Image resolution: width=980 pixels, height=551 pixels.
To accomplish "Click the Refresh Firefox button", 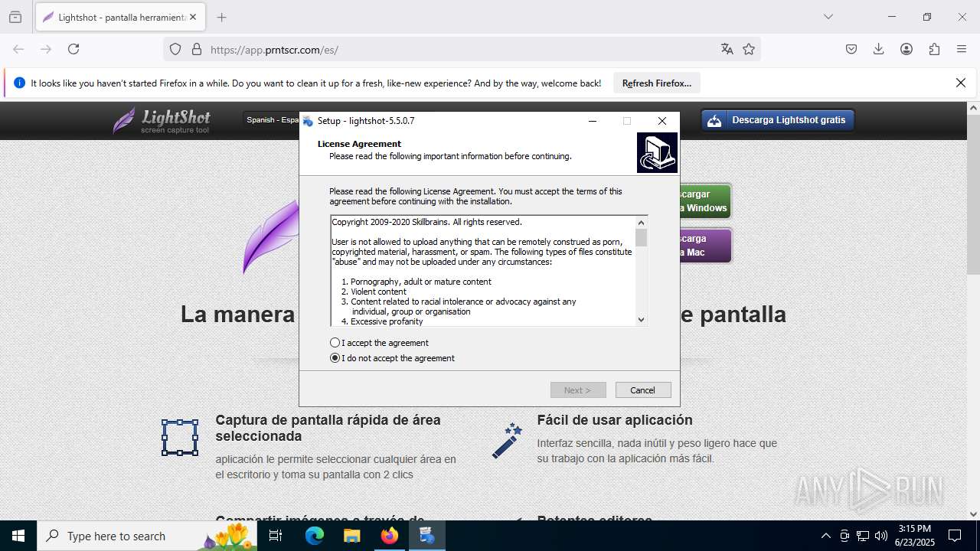I will coord(657,83).
